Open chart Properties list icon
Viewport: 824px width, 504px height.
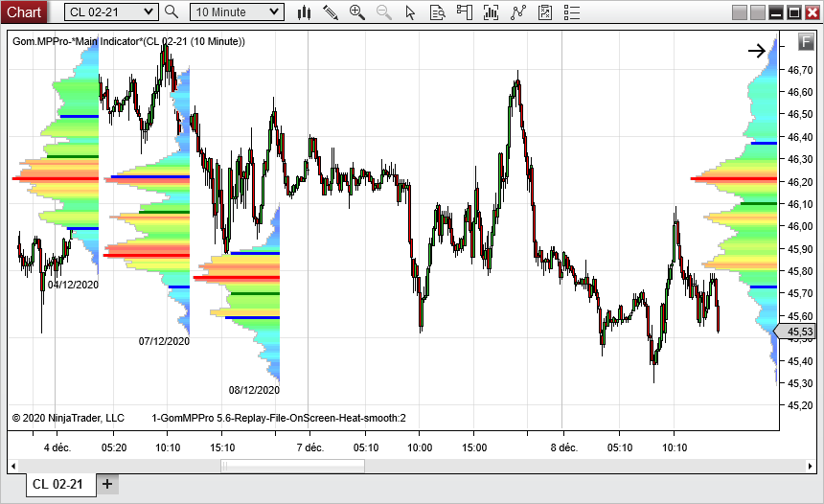click(x=572, y=12)
